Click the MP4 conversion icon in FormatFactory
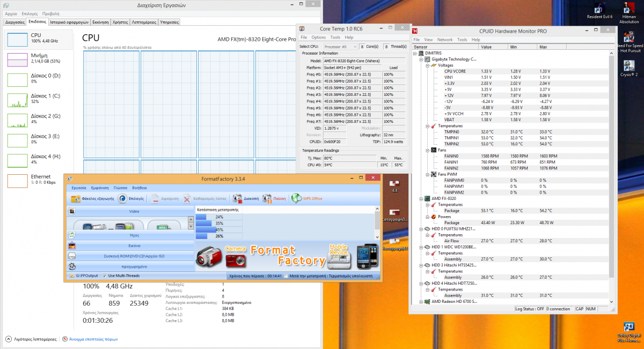Image resolution: width=644 pixels, height=349 pixels. pos(164,226)
